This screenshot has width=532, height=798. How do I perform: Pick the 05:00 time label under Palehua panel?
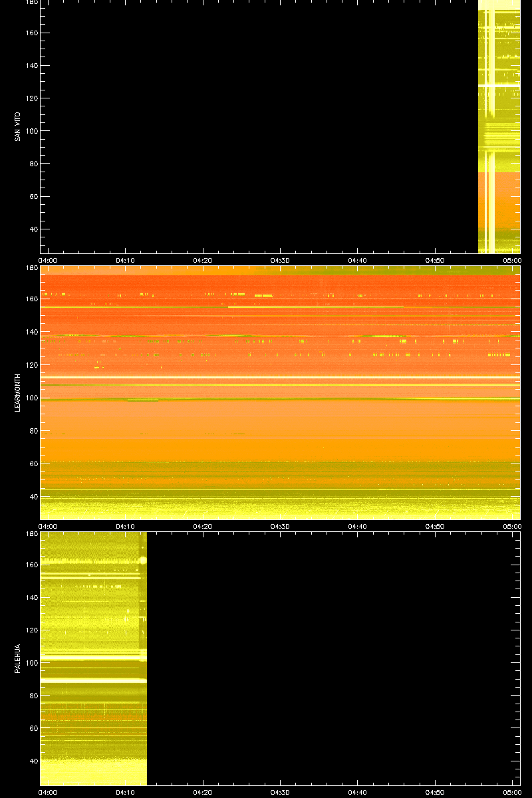pyautogui.click(x=512, y=792)
